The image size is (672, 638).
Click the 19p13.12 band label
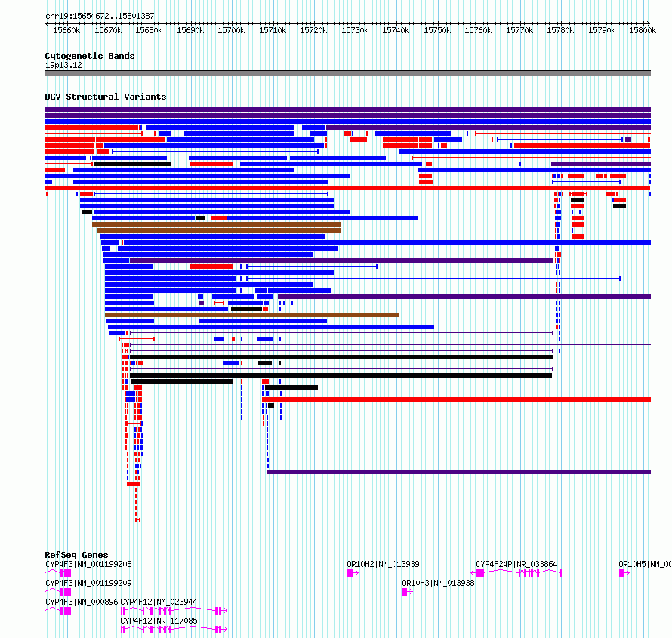pyautogui.click(x=63, y=65)
